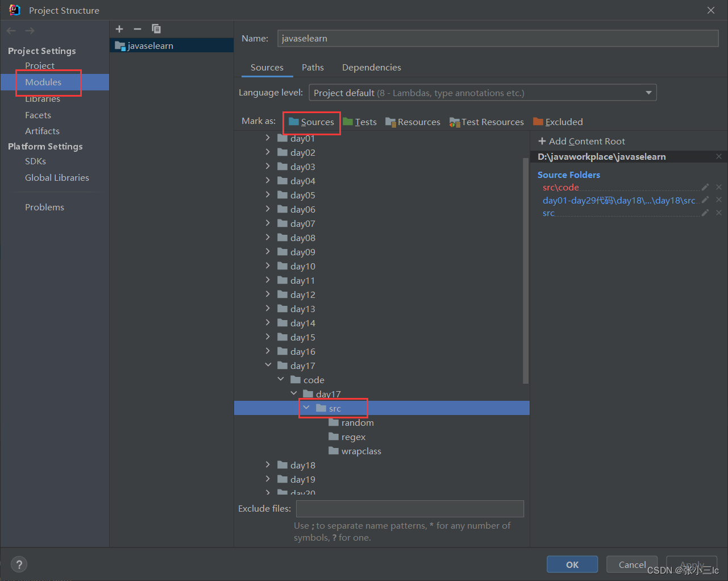This screenshot has width=728, height=581.
Task: Edit properties of src\code source folder
Action: coord(705,187)
